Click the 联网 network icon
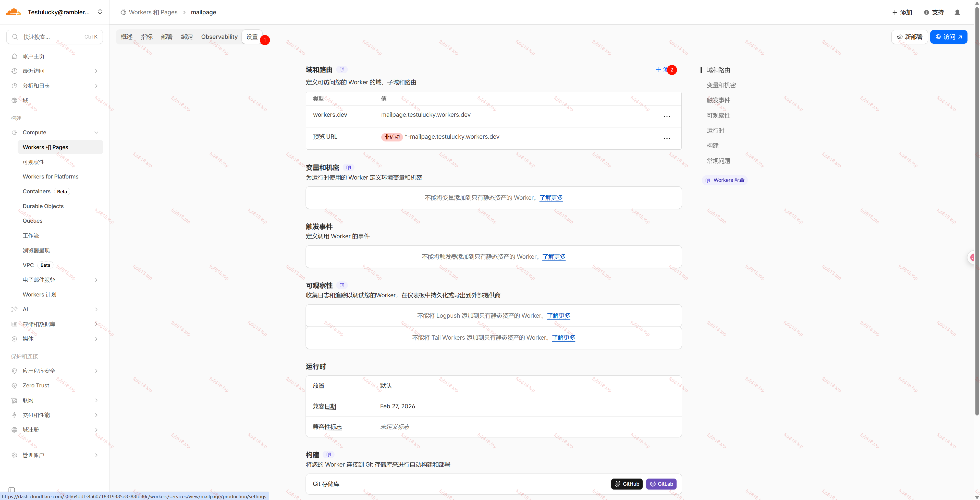980x500 pixels. (x=15, y=400)
